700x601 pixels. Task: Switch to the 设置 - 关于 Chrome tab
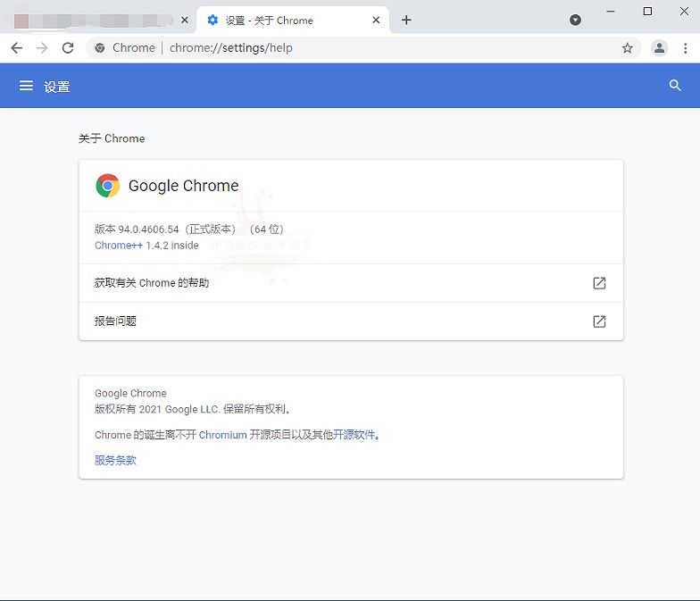(x=293, y=20)
